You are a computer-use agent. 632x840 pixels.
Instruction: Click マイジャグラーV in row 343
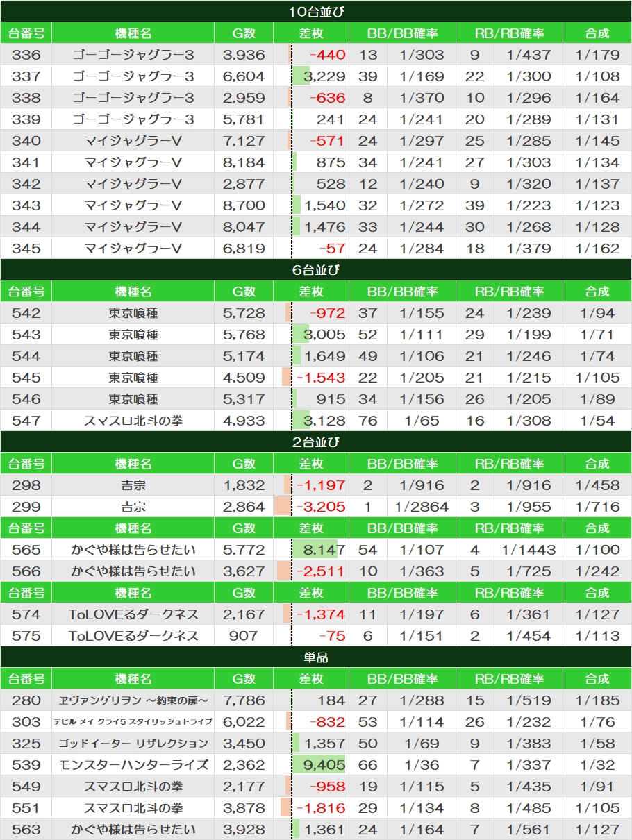click(133, 205)
